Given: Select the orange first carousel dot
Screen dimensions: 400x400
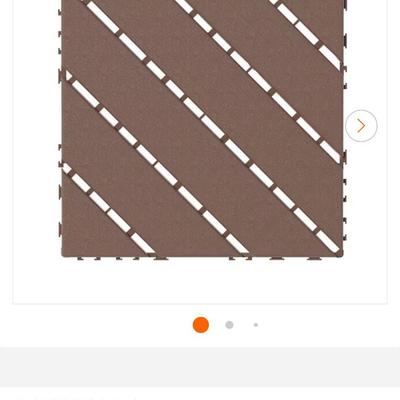Looking at the screenshot, I should click(x=201, y=325).
